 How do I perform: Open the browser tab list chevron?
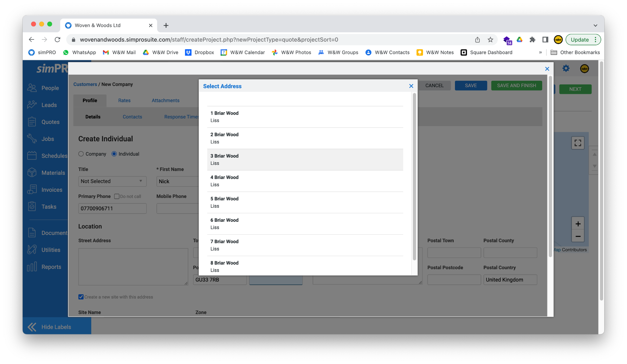point(595,25)
